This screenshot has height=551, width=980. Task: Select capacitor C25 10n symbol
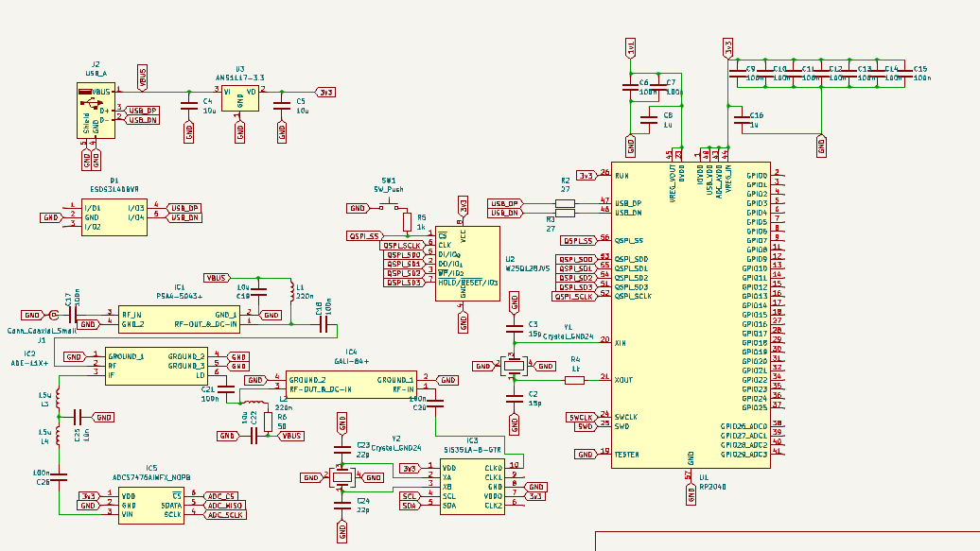pos(77,418)
